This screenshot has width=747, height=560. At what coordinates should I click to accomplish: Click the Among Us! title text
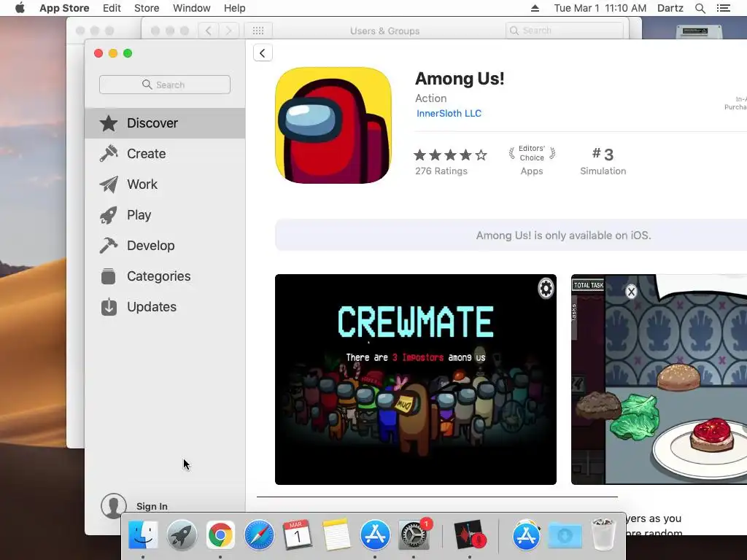point(460,79)
